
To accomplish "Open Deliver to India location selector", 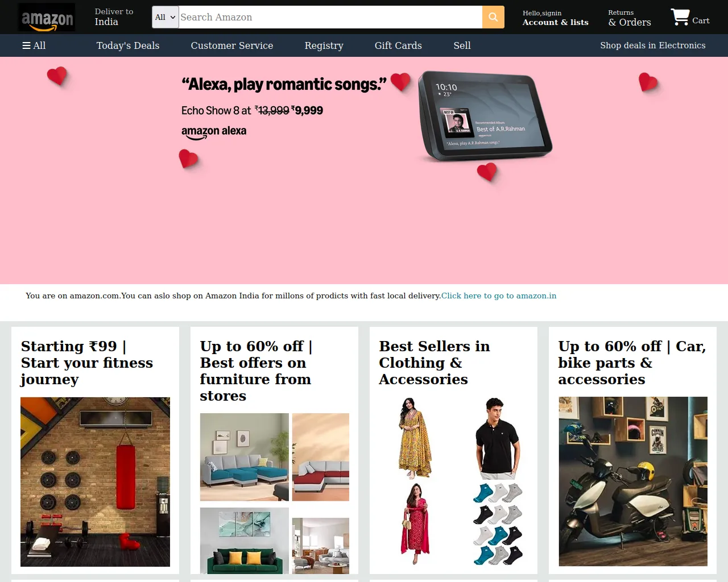I will [x=114, y=17].
